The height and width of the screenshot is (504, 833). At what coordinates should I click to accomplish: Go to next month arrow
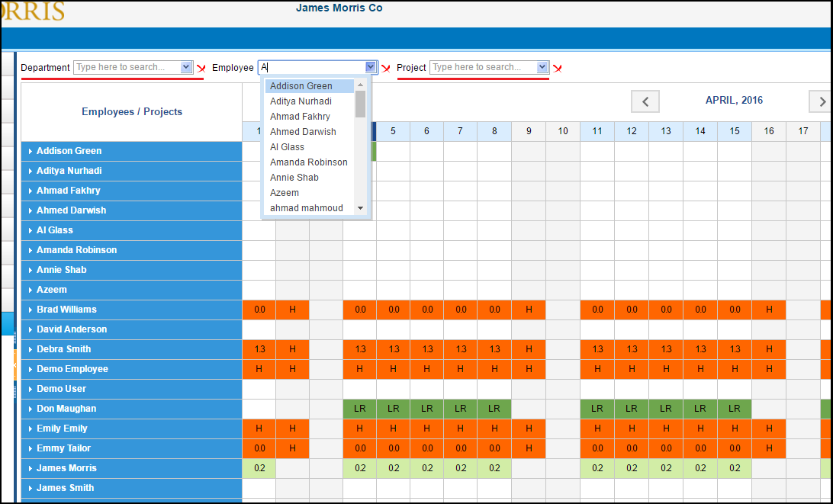point(822,101)
